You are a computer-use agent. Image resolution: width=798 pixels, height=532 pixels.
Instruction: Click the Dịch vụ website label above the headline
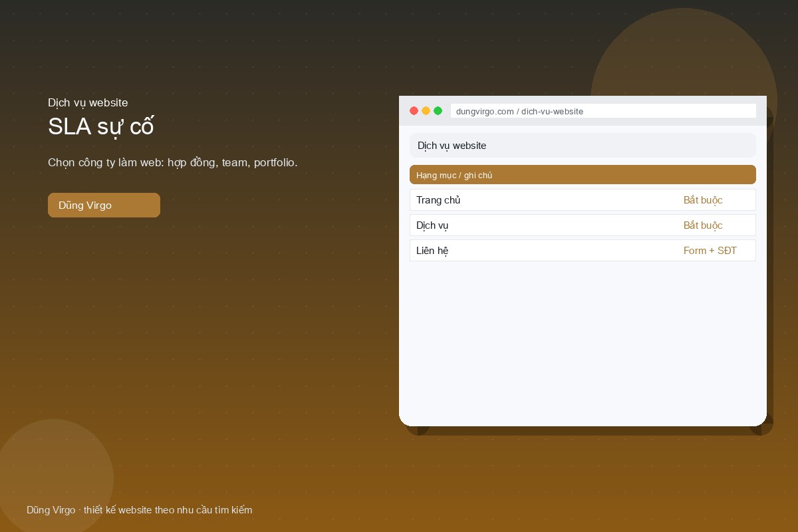click(x=88, y=102)
